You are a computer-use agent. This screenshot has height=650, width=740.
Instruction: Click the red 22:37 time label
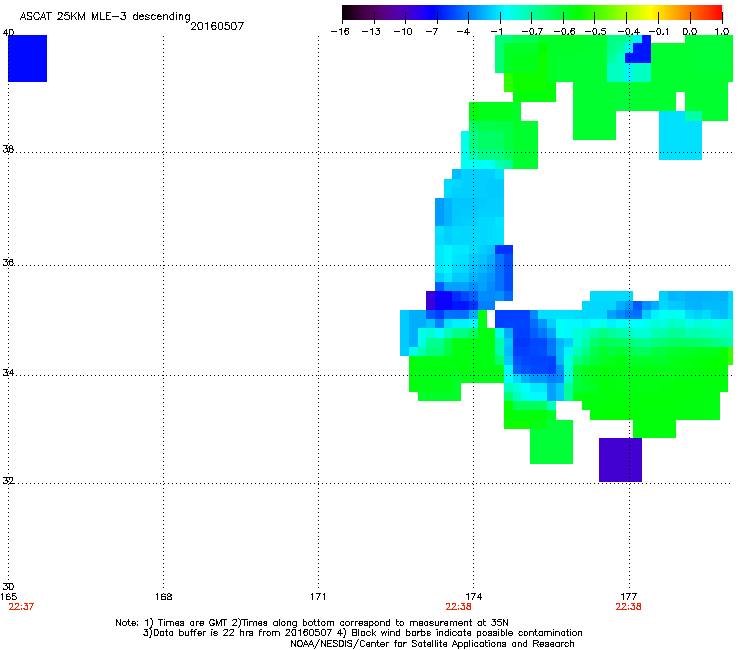21,607
